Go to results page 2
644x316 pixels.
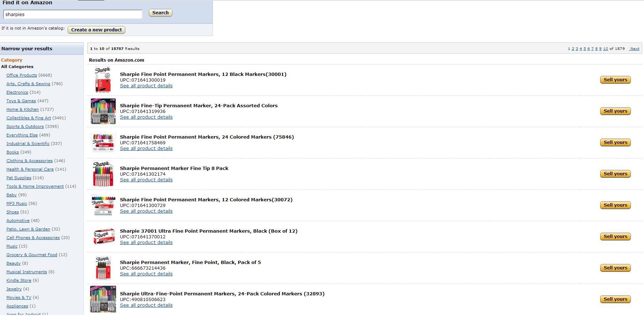point(573,49)
